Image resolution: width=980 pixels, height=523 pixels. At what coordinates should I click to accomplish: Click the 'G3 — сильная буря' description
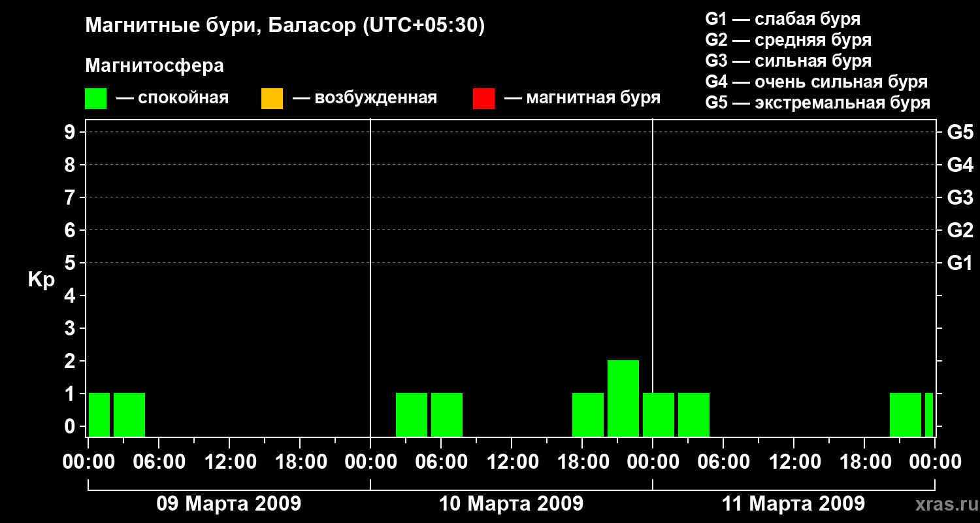(789, 61)
